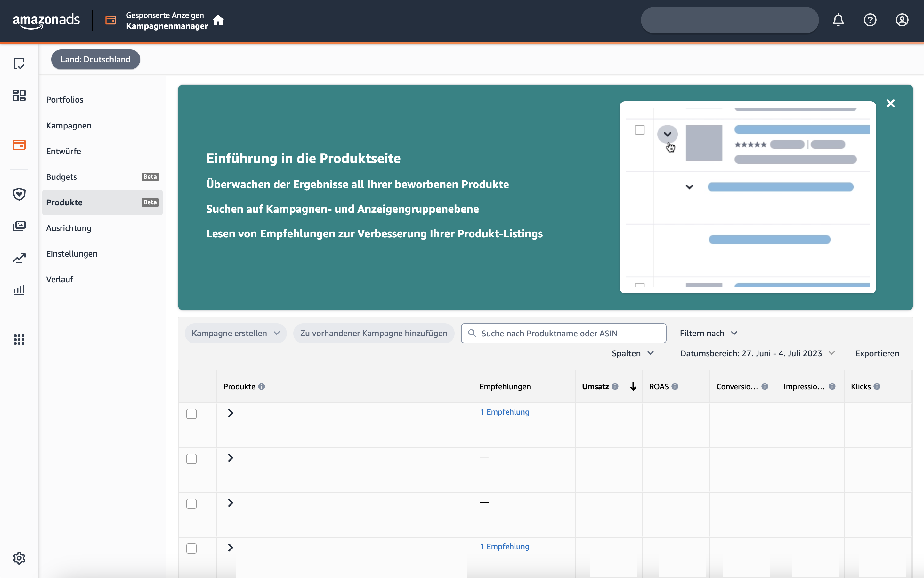
Task: Open Verlauf in side menu
Action: [60, 279]
